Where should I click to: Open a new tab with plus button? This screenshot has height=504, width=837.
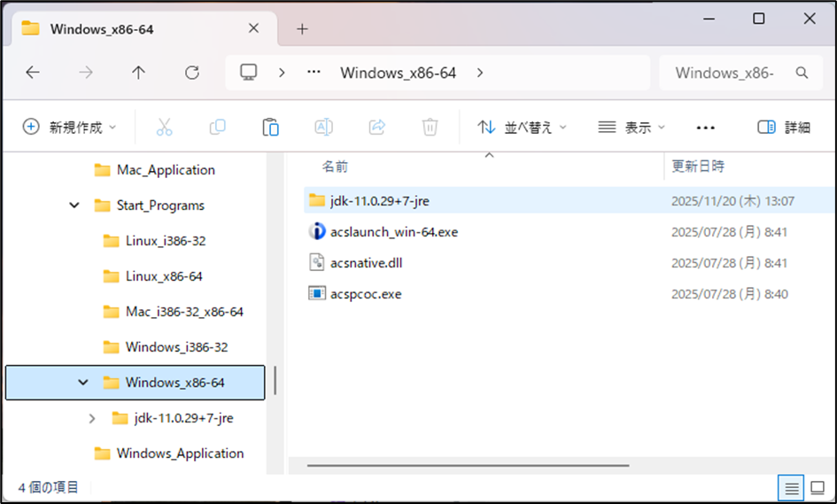[x=302, y=28]
